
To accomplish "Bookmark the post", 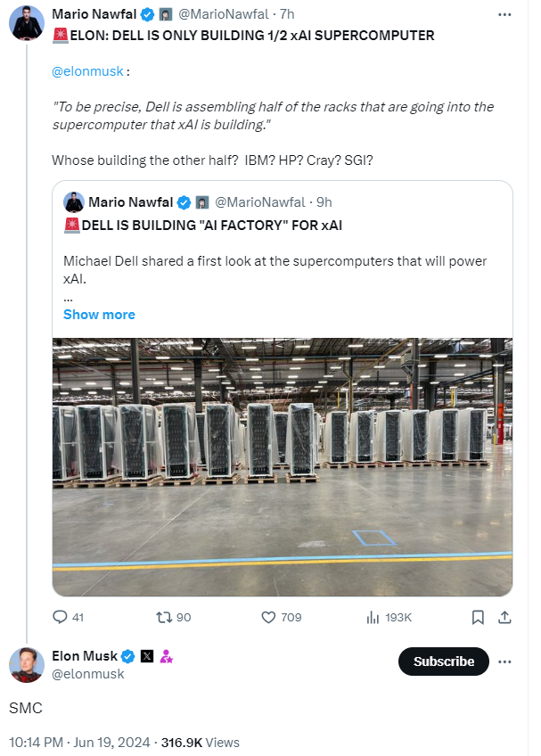I will [x=478, y=617].
